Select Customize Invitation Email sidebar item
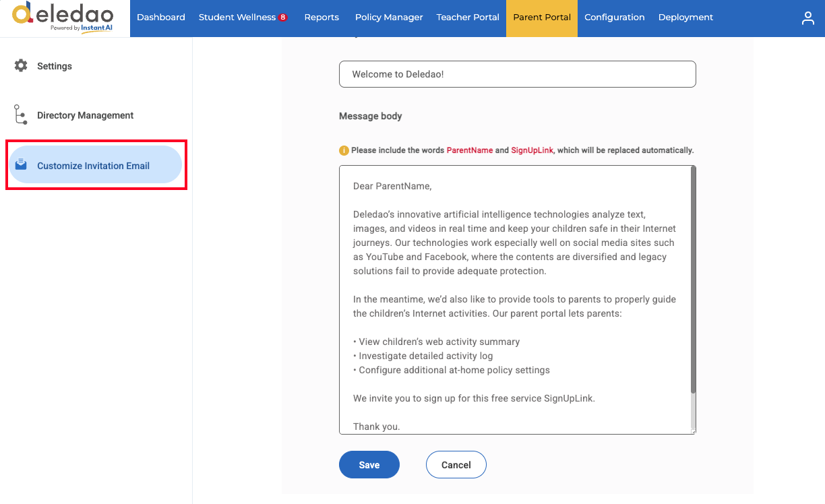The width and height of the screenshot is (825, 504). point(95,165)
